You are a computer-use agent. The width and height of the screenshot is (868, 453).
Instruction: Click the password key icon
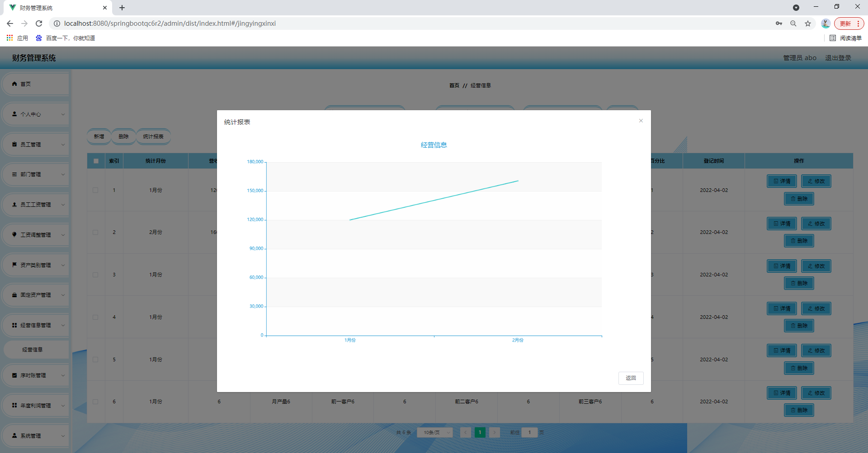tap(779, 23)
